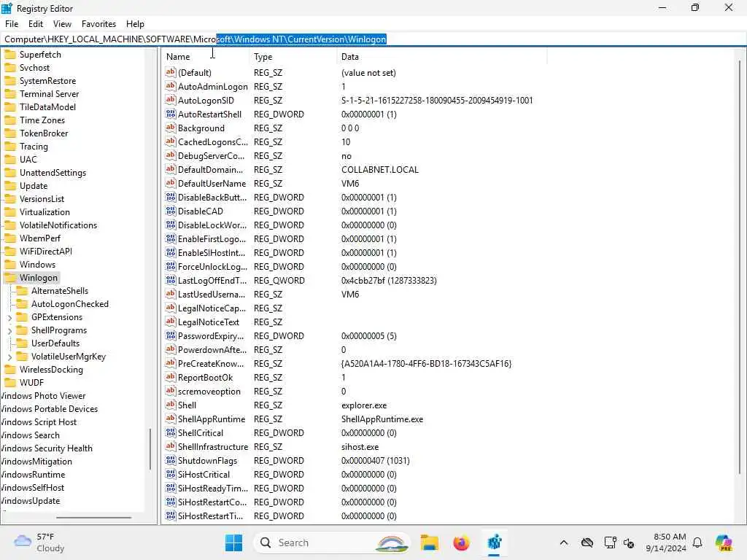The width and height of the screenshot is (747, 560).
Task: Open the Help menu
Action: (x=135, y=24)
